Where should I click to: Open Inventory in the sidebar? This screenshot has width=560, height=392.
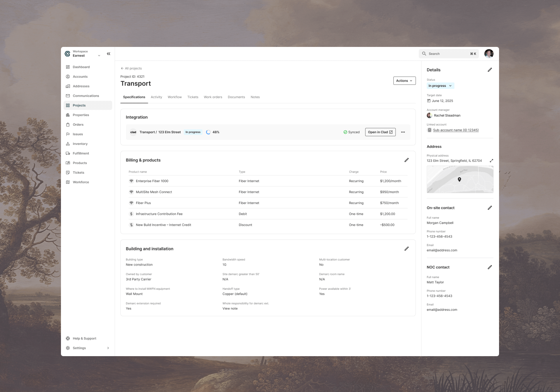point(80,144)
